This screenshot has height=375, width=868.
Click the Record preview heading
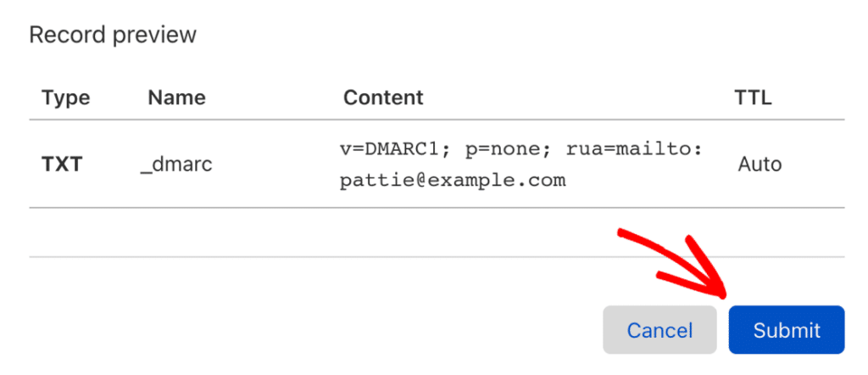coord(113,35)
